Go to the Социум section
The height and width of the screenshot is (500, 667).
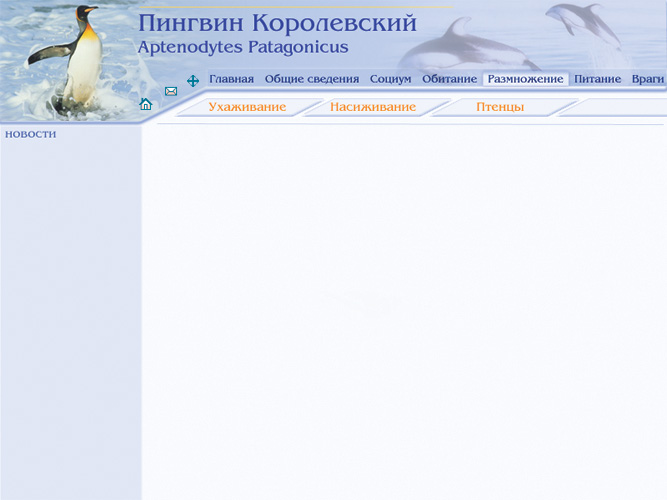tap(391, 79)
